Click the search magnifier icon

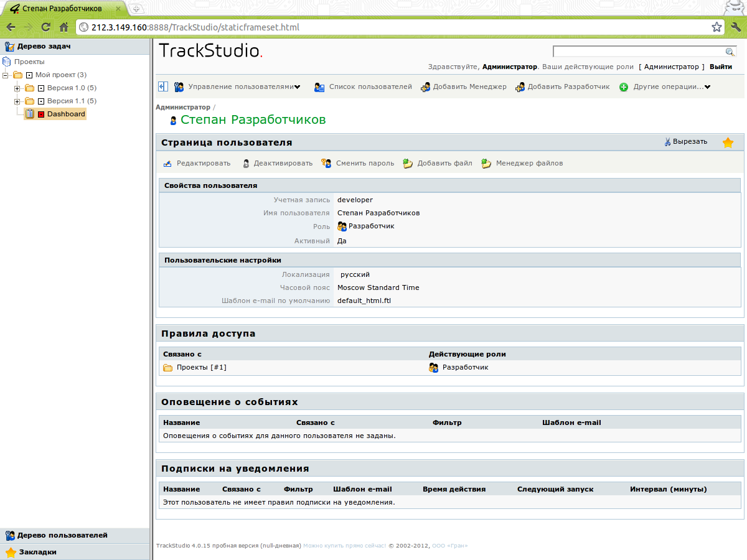pyautogui.click(x=730, y=52)
